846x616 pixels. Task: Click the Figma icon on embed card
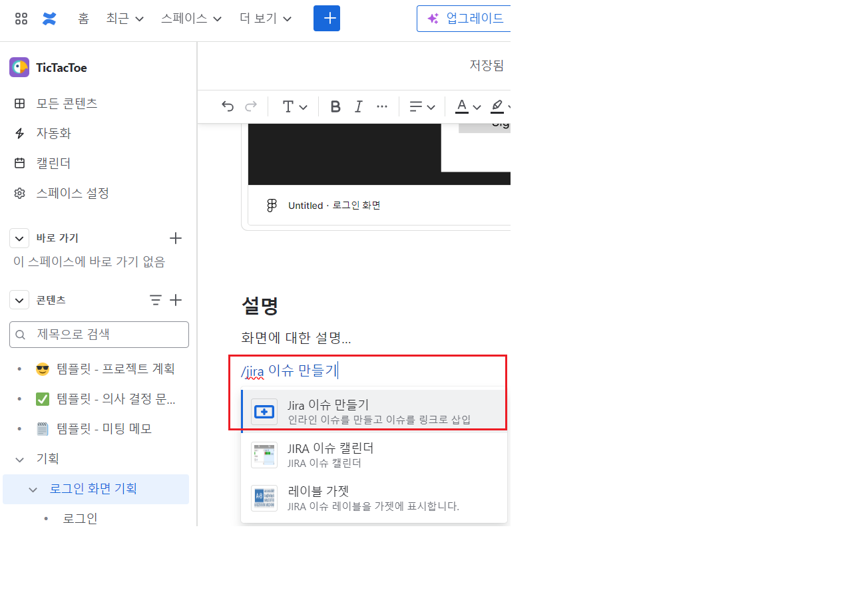[x=272, y=206]
